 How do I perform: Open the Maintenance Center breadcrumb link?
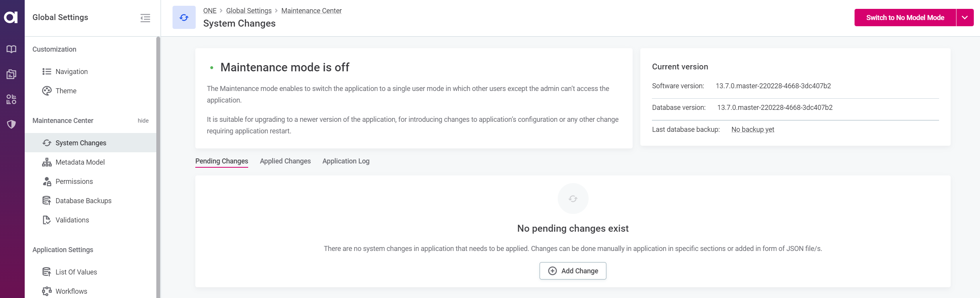click(311, 10)
